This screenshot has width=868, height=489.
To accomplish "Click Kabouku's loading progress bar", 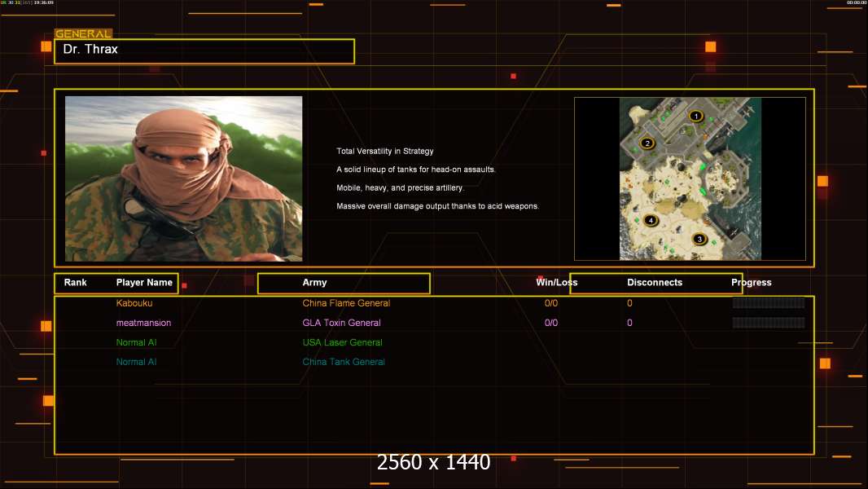I will pyautogui.click(x=768, y=303).
